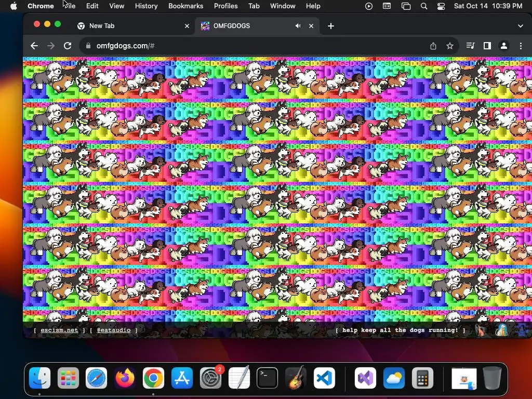Image resolution: width=532 pixels, height=399 pixels.
Task: Open Visual Studio Code from the Dock
Action: click(x=324, y=378)
